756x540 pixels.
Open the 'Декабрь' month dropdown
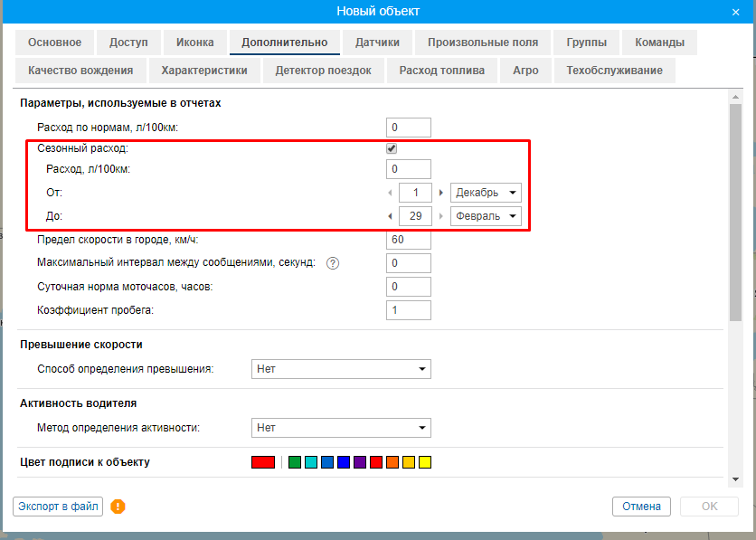click(486, 193)
